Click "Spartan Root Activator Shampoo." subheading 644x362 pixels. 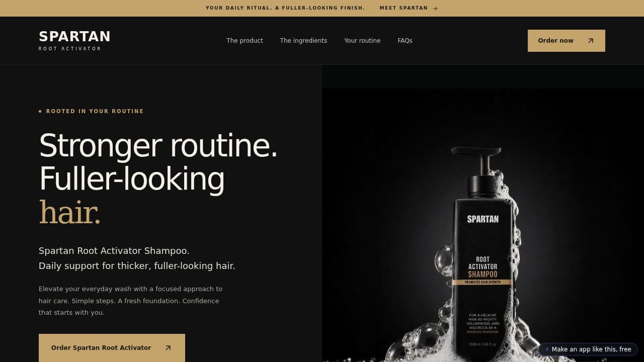pyautogui.click(x=114, y=251)
